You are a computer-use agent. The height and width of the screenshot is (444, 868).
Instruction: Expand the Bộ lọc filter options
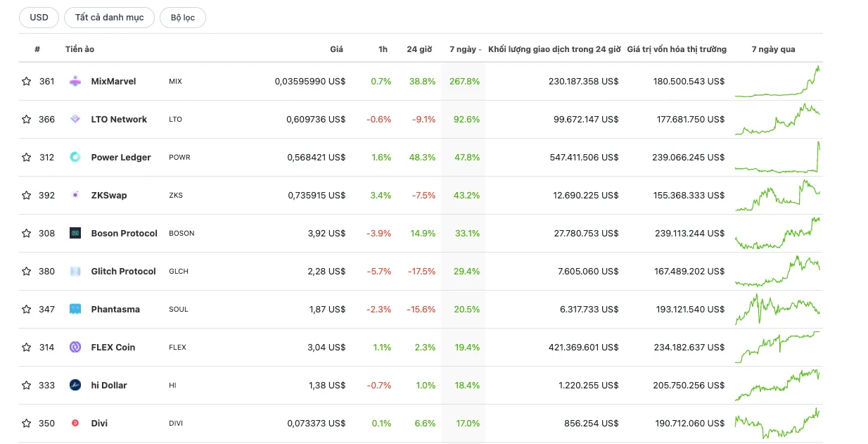[x=183, y=18]
